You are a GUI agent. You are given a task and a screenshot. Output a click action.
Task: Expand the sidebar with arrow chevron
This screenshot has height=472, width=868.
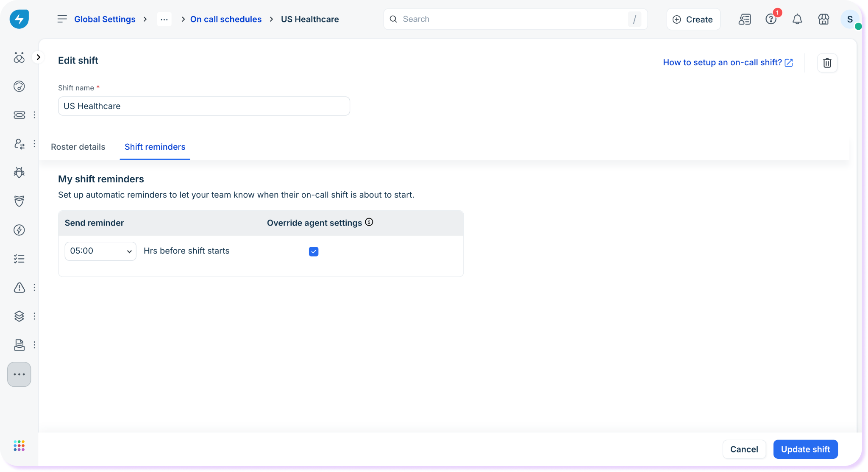click(x=38, y=57)
